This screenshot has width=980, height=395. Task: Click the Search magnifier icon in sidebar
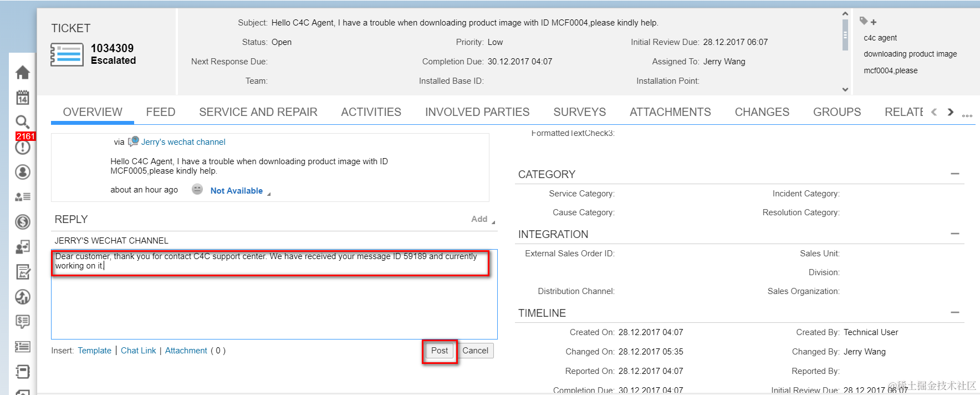(x=22, y=121)
